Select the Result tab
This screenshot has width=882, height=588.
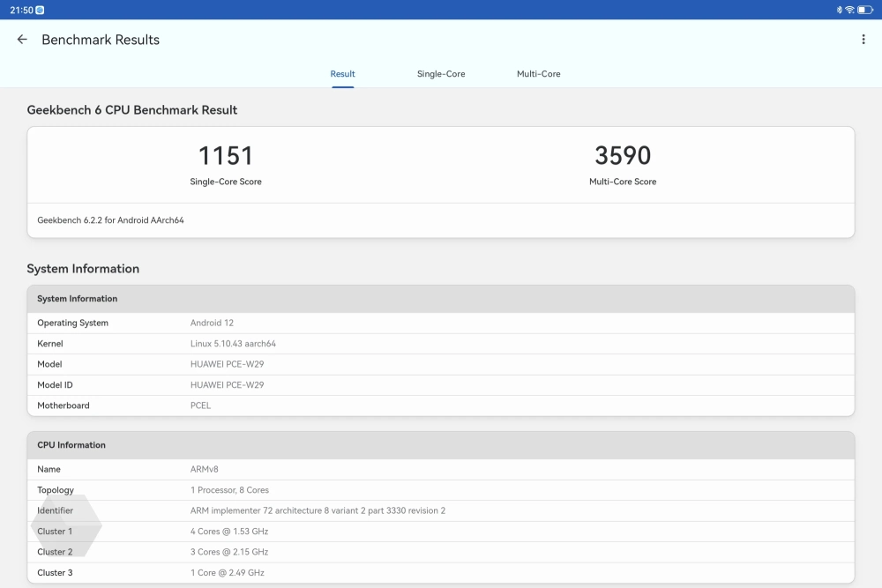click(x=342, y=74)
